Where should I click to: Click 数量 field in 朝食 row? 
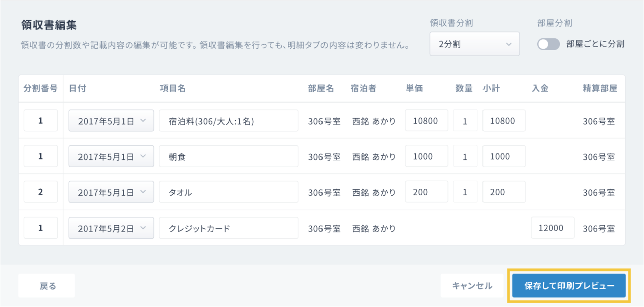pyautogui.click(x=465, y=156)
